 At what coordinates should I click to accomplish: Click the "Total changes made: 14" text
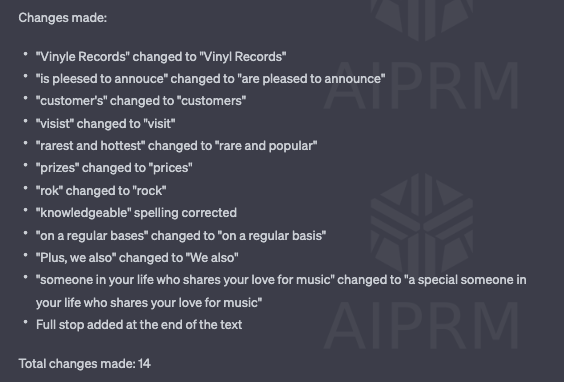point(85,363)
